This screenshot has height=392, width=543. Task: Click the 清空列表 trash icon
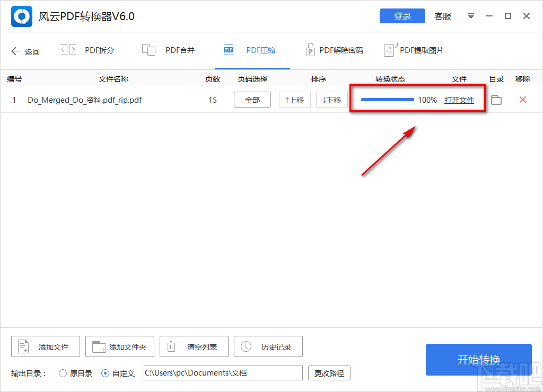[x=171, y=346]
